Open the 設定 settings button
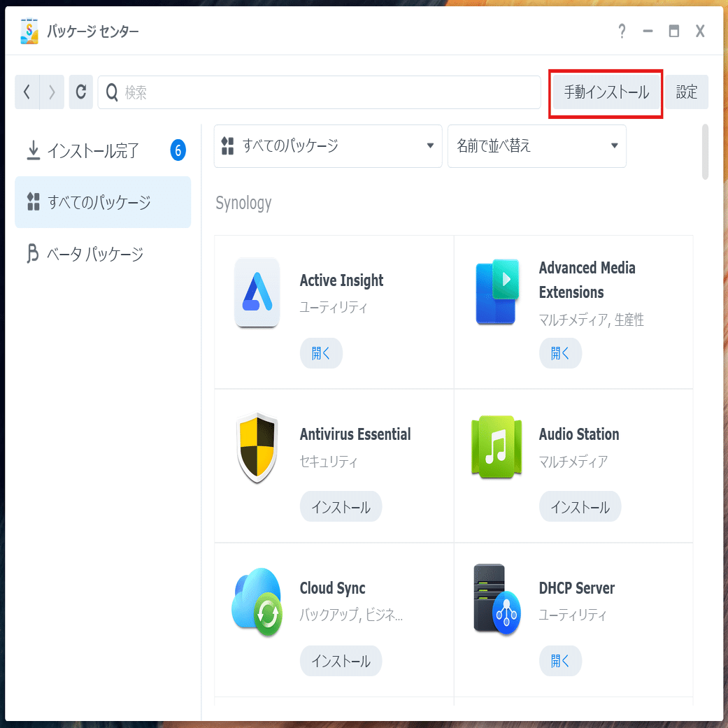The image size is (728, 728). (686, 92)
